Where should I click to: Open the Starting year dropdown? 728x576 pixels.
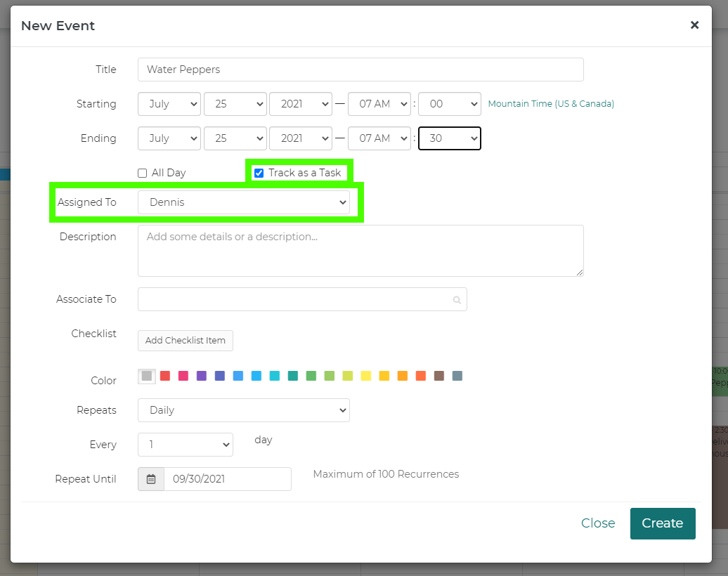(301, 104)
